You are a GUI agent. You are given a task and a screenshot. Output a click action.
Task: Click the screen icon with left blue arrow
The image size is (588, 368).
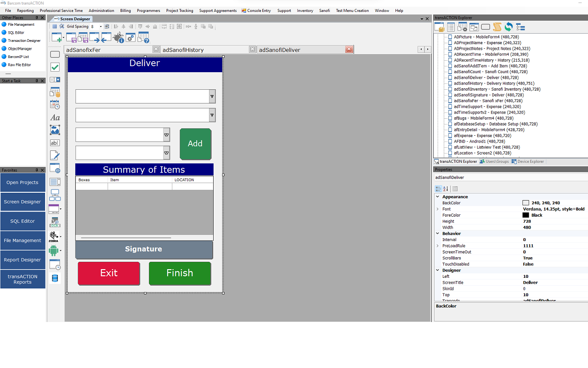pyautogui.click(x=106, y=37)
